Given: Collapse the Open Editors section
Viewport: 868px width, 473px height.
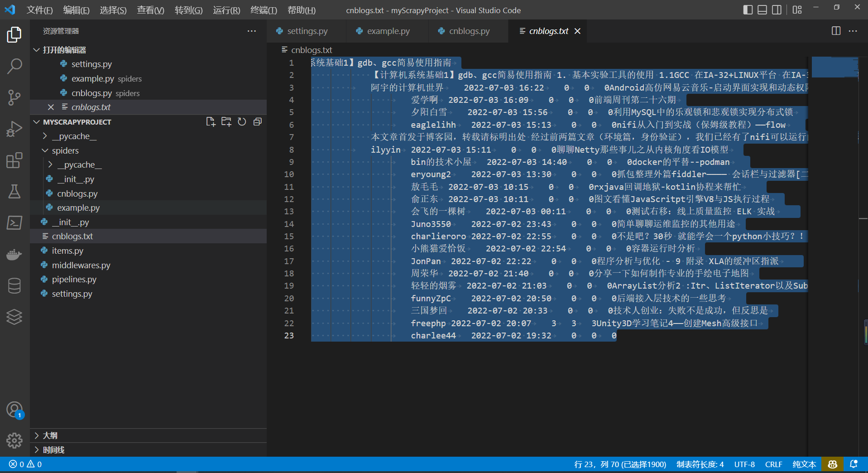Looking at the screenshot, I should 37,50.
